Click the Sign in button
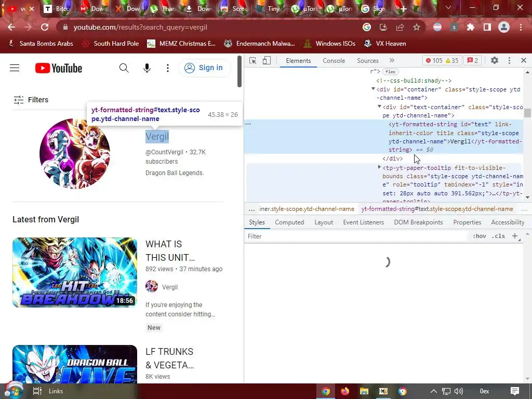 coord(204,68)
